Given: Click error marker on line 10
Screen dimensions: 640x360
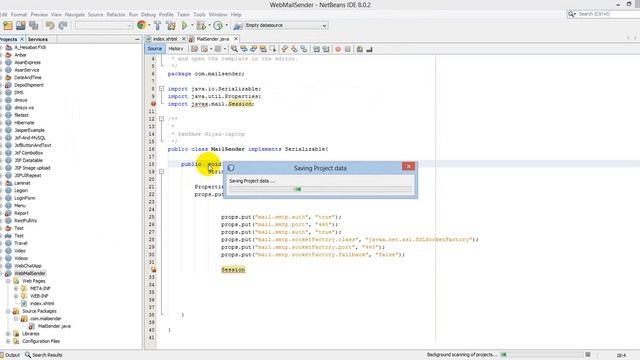Looking at the screenshot, I should 153,104.
